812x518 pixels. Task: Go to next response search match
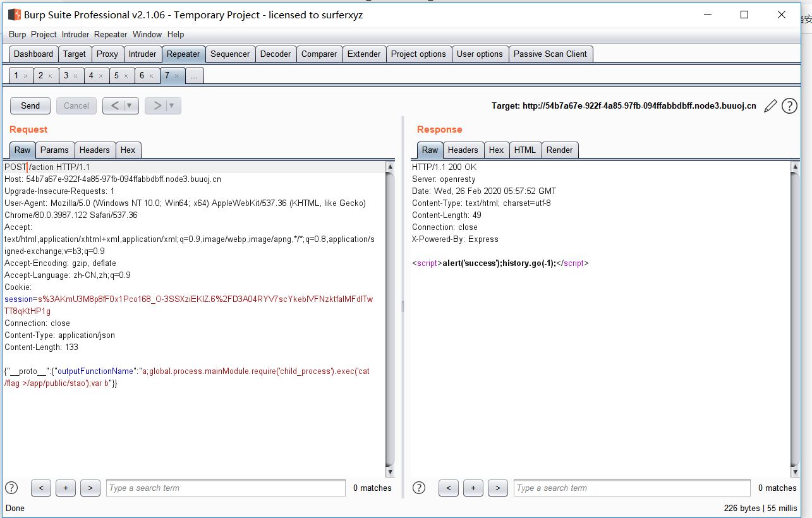pyautogui.click(x=498, y=488)
